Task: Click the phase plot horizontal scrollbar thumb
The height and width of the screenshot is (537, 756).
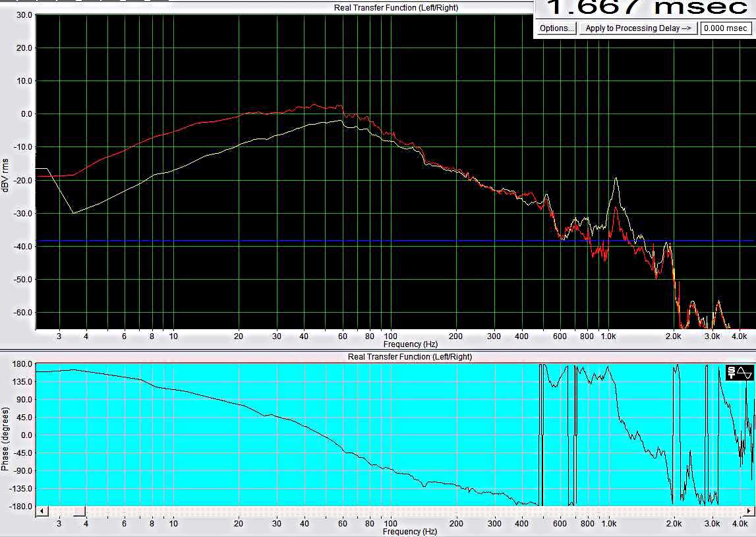Action: [x=80, y=511]
